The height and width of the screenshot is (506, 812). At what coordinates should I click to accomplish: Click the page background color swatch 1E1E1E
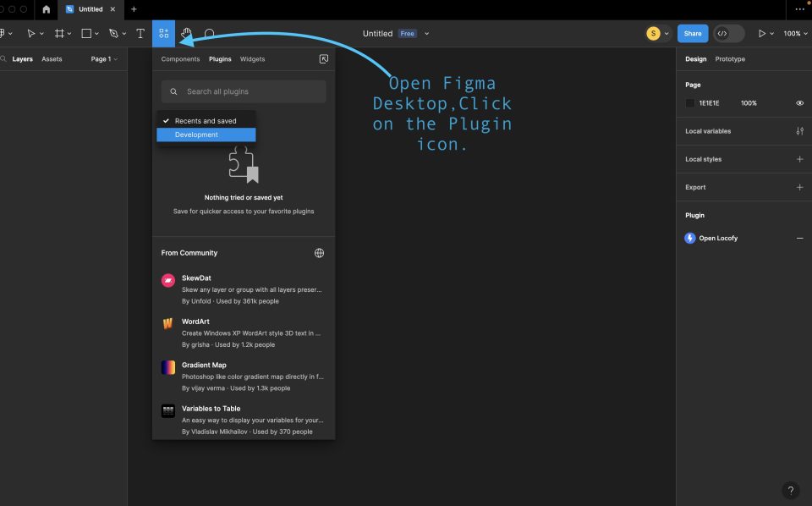click(x=689, y=102)
